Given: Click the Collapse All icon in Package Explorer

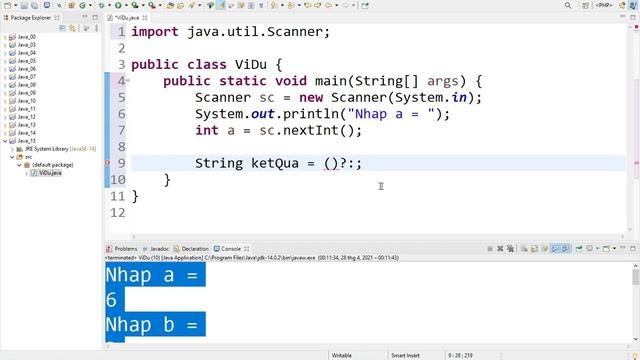Looking at the screenshot, I should (62, 28).
